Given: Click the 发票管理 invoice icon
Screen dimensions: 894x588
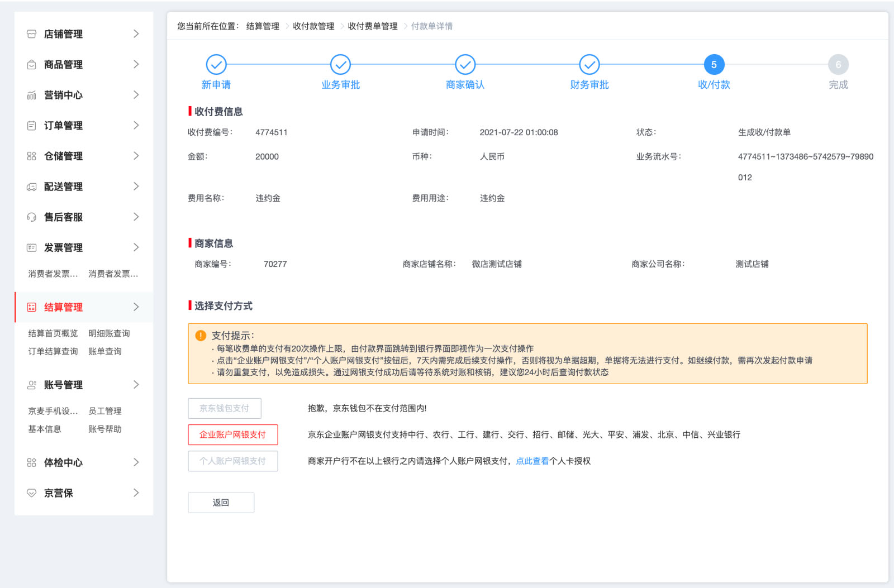Looking at the screenshot, I should click(31, 247).
